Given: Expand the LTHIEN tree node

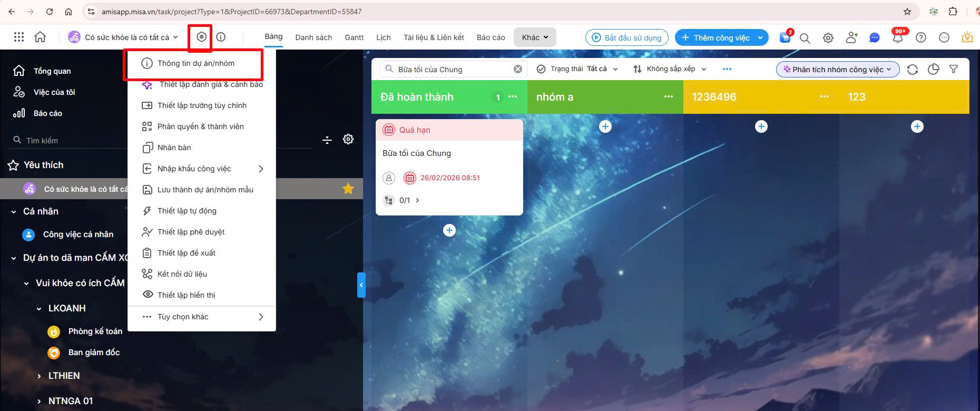Looking at the screenshot, I should tap(39, 376).
